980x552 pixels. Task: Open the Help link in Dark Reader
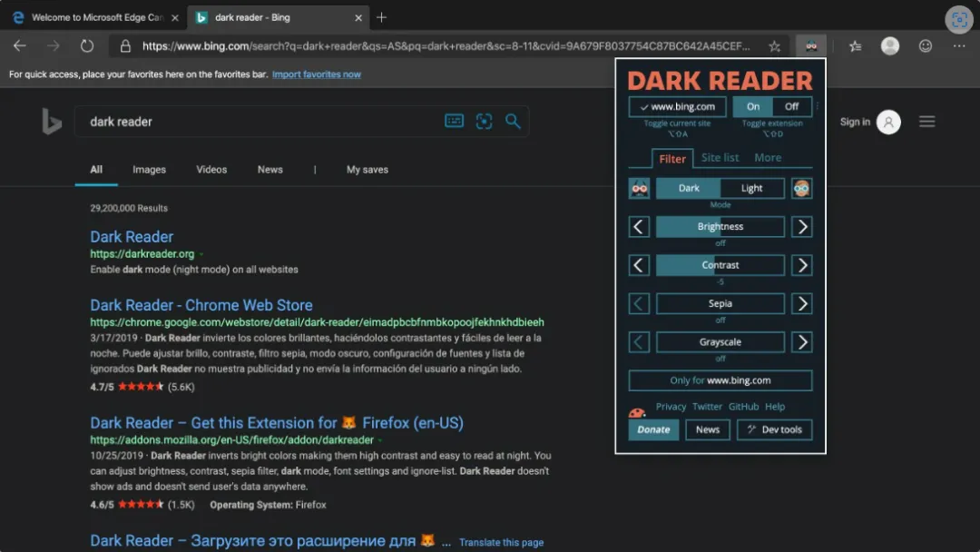[x=775, y=407]
